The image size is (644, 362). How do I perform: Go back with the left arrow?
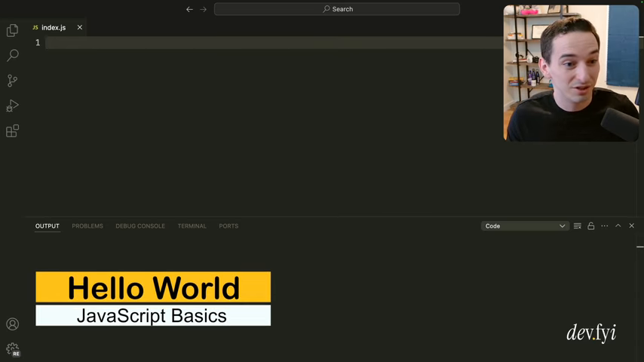(189, 9)
